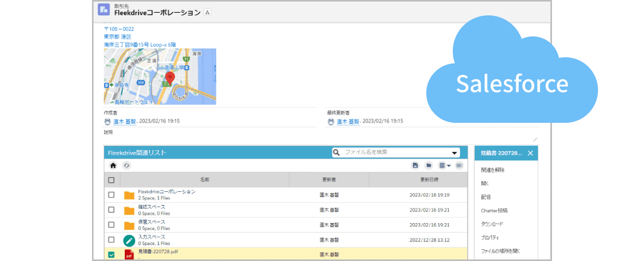Select 関連を解除 in the side menu
Image resolution: width=644 pixels, height=261 pixels.
click(493, 170)
